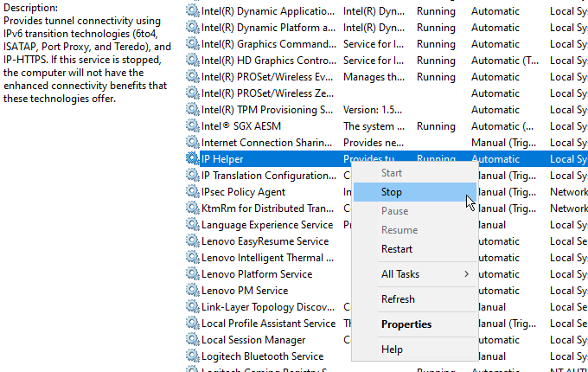Click the Lenovo PM Service gear icon
Screen dimensions: 588x372
click(192, 291)
